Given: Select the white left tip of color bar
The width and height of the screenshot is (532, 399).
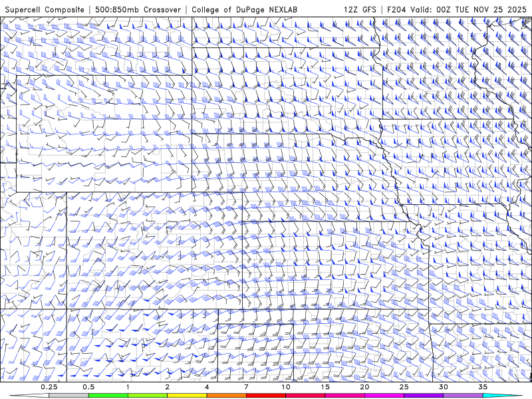Looking at the screenshot, I should [29, 396].
